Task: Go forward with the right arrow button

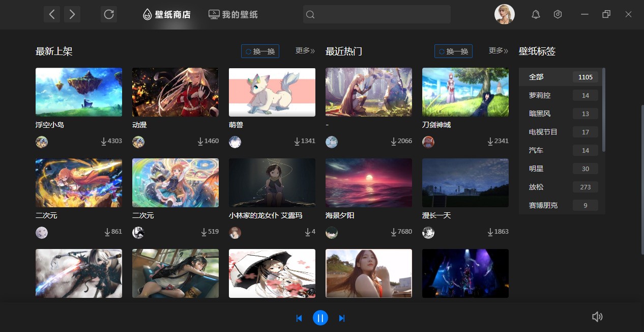Action: click(x=72, y=14)
